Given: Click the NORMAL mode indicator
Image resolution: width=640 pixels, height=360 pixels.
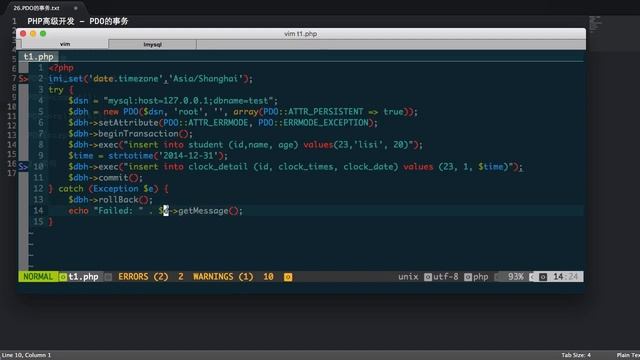Looking at the screenshot, I should point(38,277).
